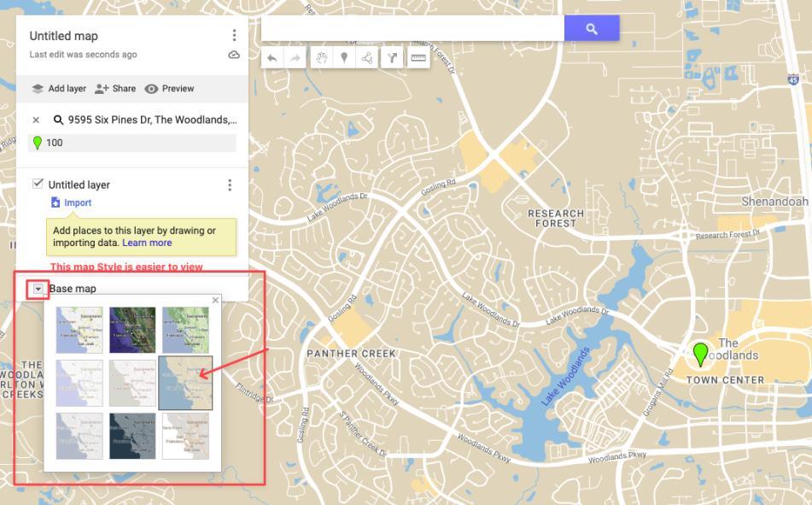Close the search results with the X
This screenshot has height=505, width=812.
(x=36, y=120)
